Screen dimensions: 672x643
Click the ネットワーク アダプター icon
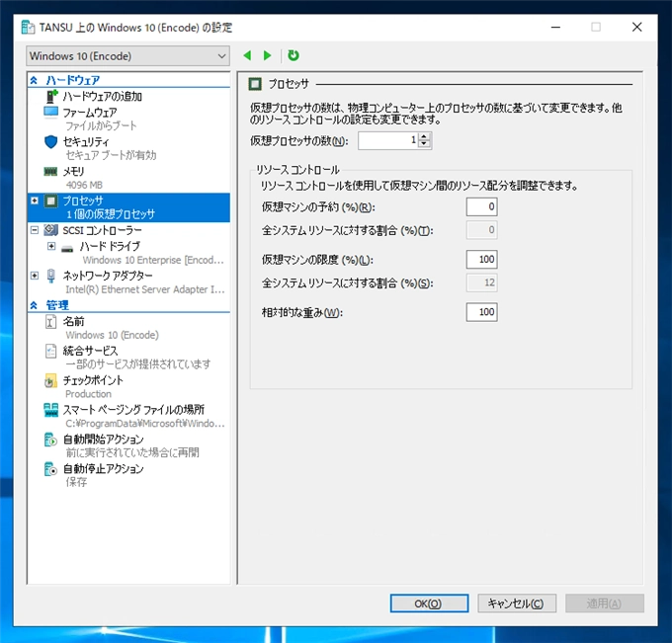click(x=51, y=276)
